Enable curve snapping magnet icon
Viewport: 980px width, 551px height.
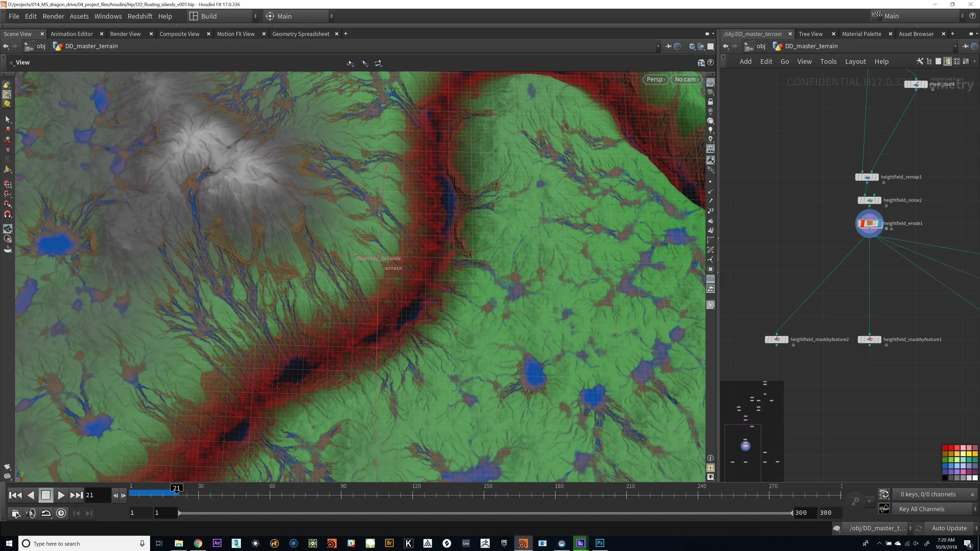8,194
